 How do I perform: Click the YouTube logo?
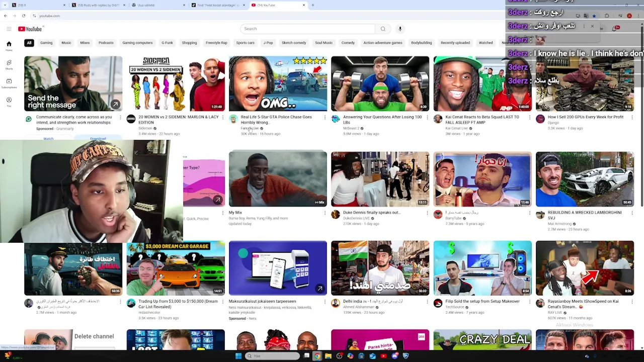(x=30, y=29)
